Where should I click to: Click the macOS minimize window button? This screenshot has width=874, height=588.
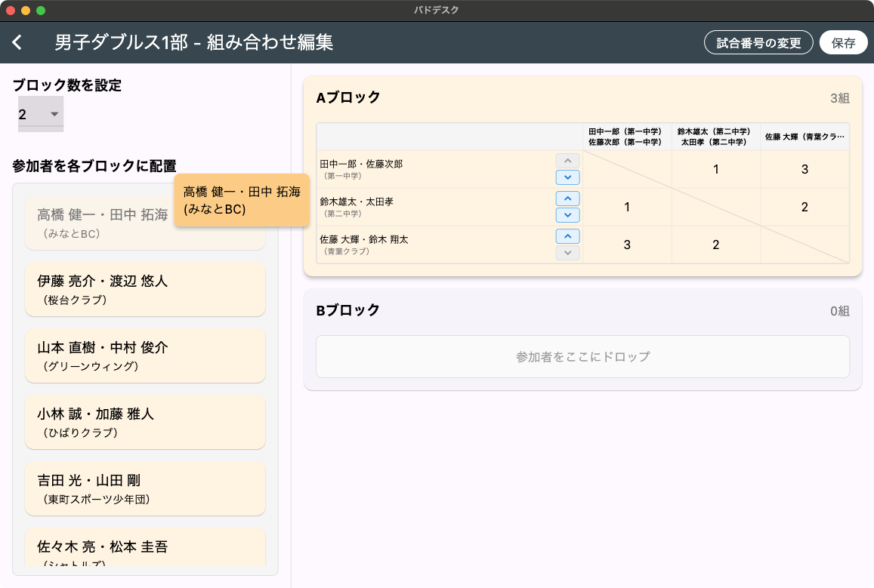coord(26,11)
